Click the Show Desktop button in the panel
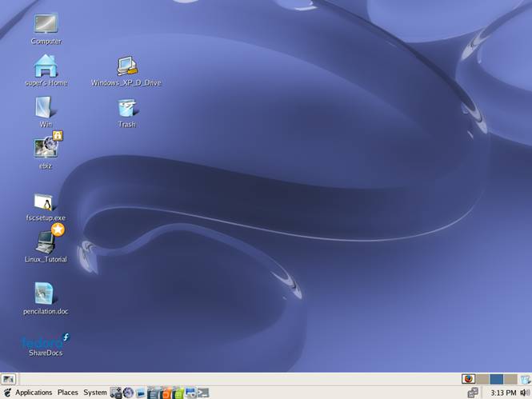The width and height of the screenshot is (532, 399). tap(8, 379)
